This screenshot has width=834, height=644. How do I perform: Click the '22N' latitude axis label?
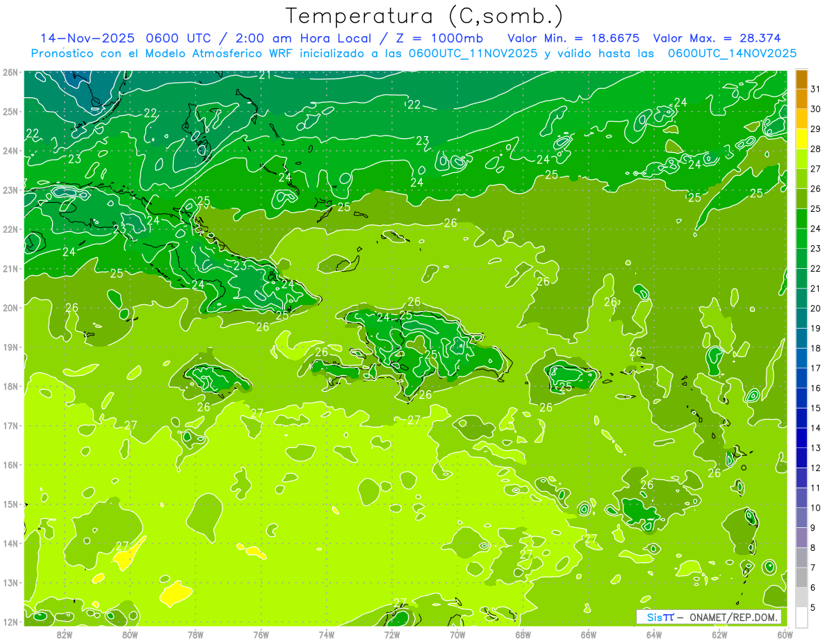point(10,229)
